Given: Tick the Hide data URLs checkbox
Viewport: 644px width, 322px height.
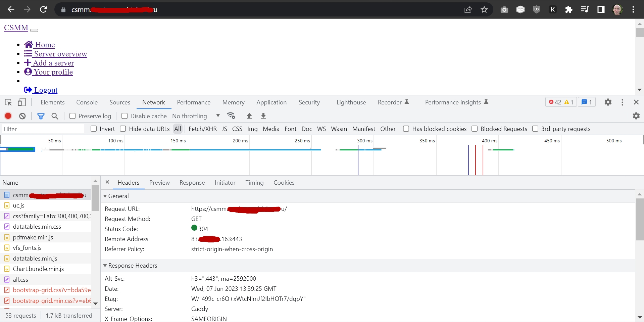Looking at the screenshot, I should coord(123,129).
